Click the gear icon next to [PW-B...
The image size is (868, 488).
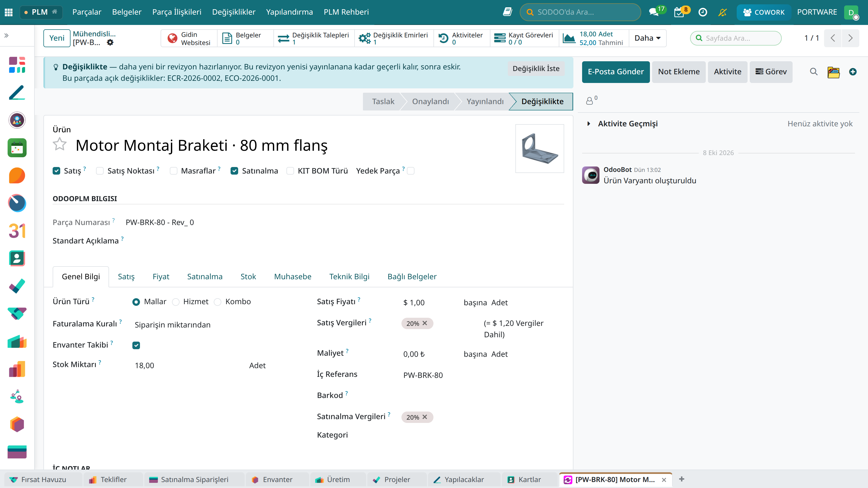pos(110,43)
